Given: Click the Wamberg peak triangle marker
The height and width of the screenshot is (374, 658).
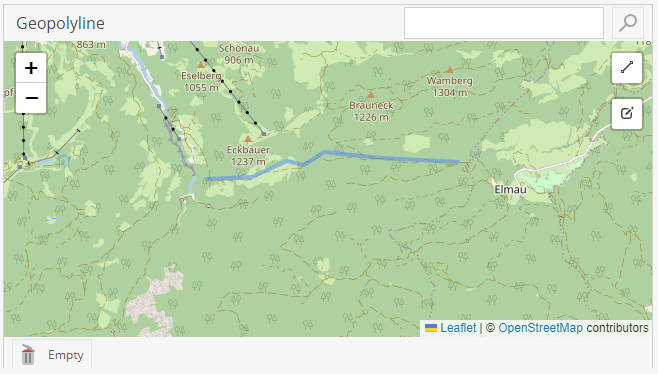Looking at the screenshot, I should 450,70.
